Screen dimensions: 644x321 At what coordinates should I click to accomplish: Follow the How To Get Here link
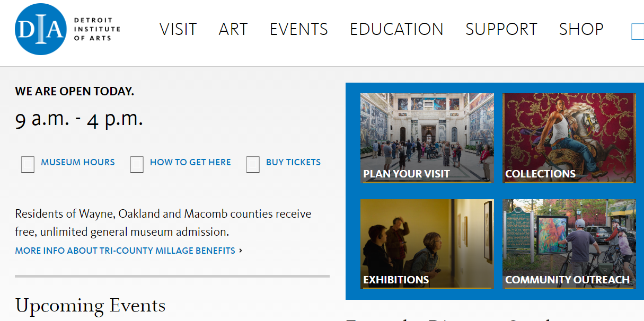[190, 163]
